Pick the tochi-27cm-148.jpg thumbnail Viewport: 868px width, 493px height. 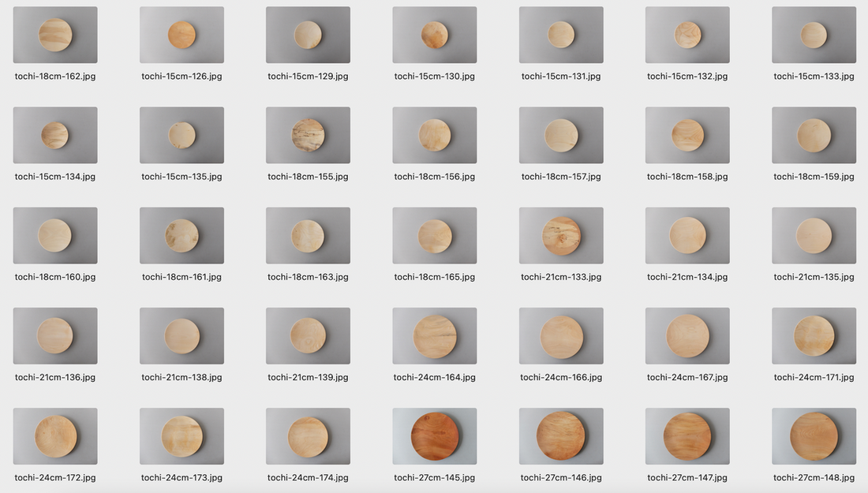[x=814, y=436]
